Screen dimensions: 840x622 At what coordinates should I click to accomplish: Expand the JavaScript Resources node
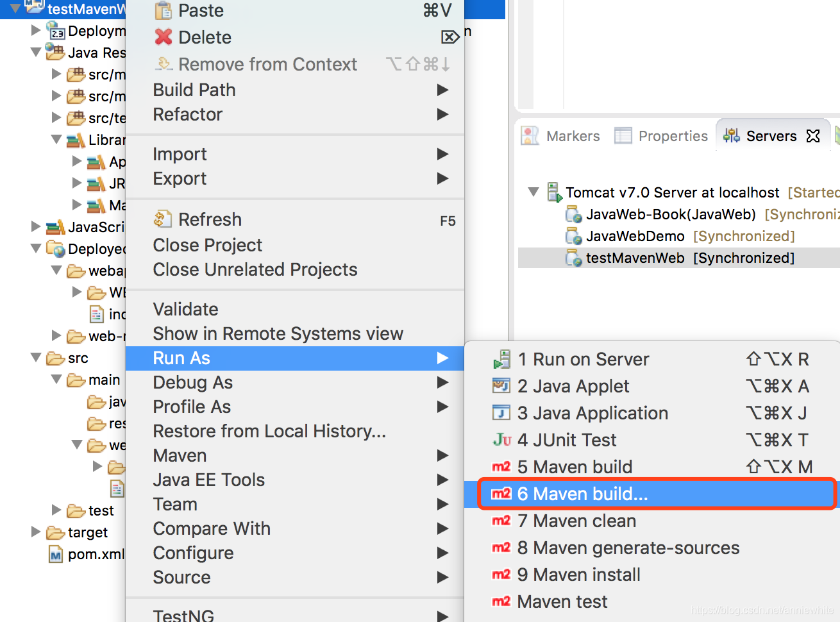coord(36,226)
